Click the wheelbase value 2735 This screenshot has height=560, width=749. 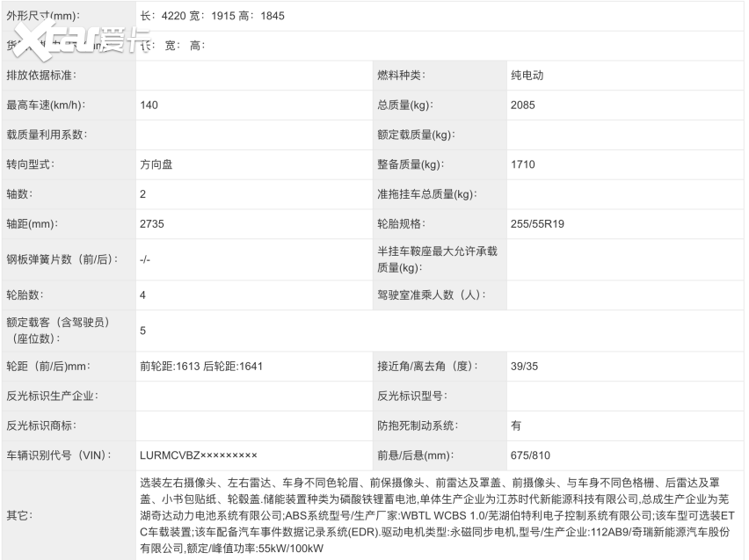pos(152,224)
